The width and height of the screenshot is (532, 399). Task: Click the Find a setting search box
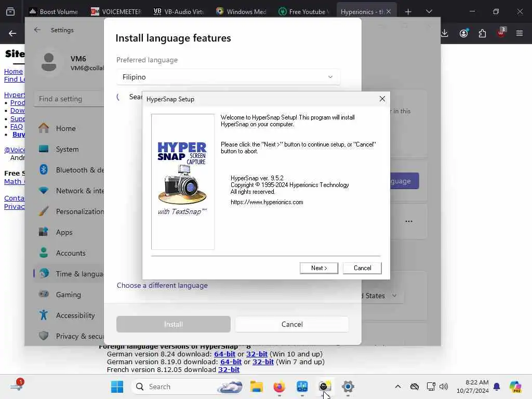click(x=69, y=99)
